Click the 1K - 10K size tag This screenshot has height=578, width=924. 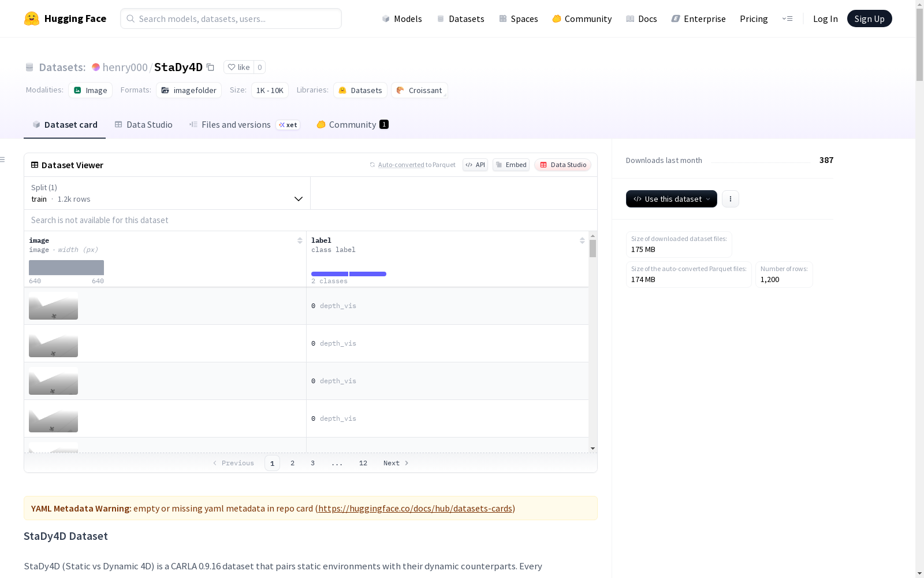coord(270,90)
